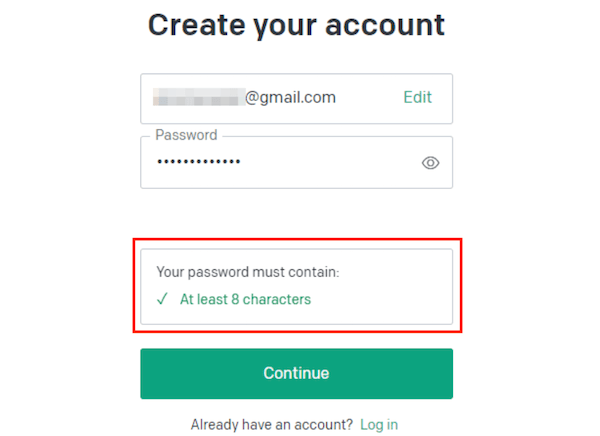Click the Edit link beside the email
The height and width of the screenshot is (436, 600).
pyautogui.click(x=417, y=97)
